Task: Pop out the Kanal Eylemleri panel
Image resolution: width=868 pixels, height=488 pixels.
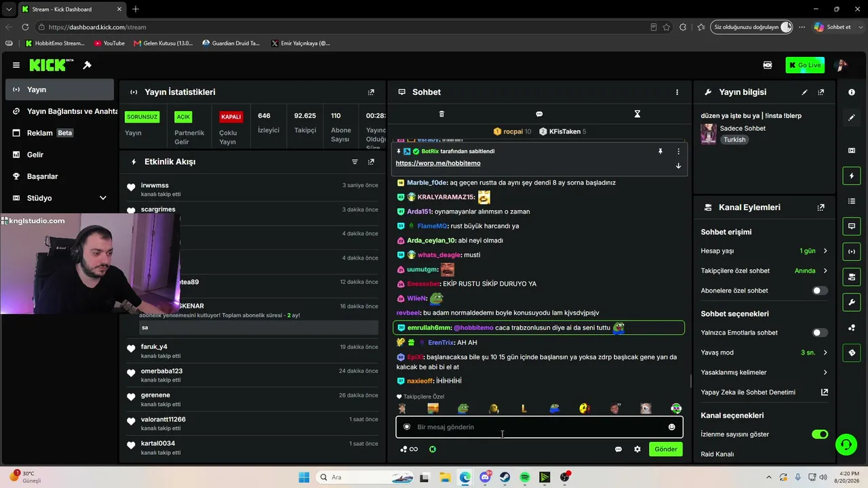Action: (x=821, y=207)
